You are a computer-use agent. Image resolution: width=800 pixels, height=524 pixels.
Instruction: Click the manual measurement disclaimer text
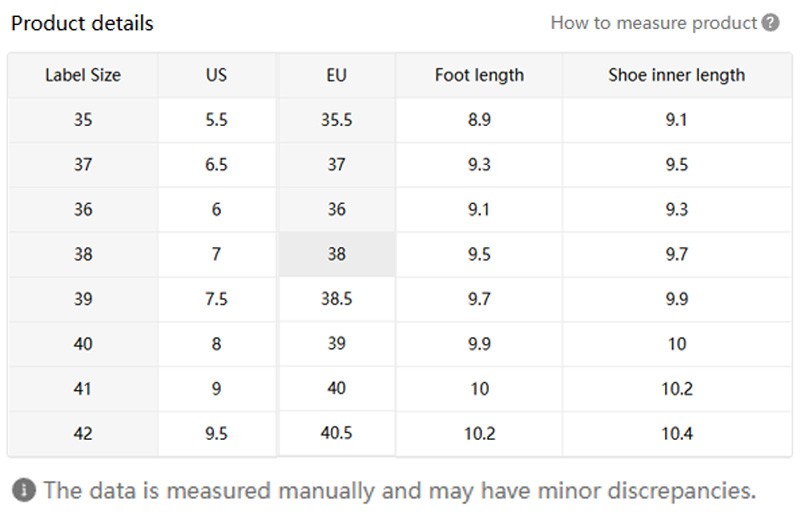coord(400,490)
